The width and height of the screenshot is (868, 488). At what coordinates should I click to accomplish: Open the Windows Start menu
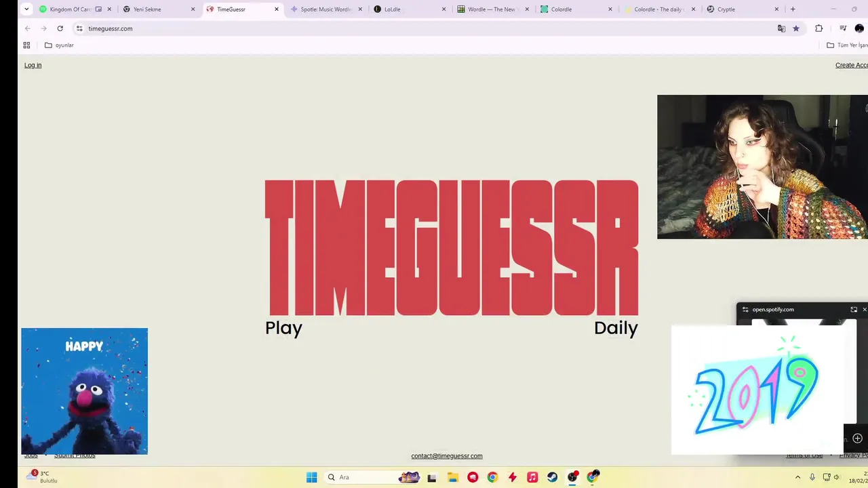point(311,477)
